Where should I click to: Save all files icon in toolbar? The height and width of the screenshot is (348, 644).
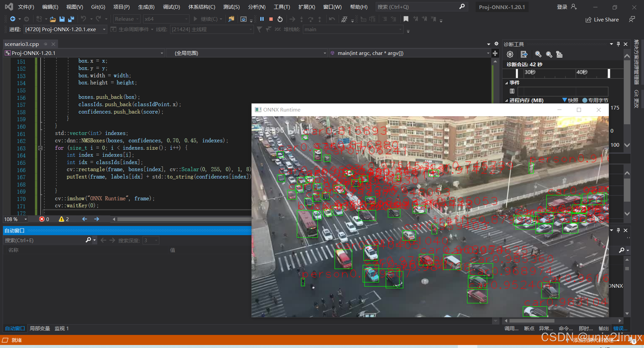(x=71, y=19)
